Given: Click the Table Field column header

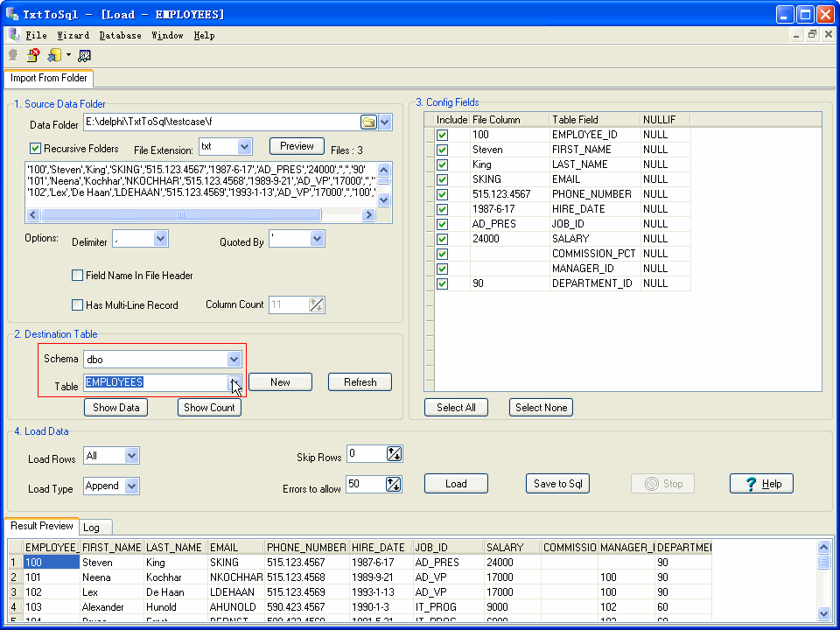Looking at the screenshot, I should point(595,120).
